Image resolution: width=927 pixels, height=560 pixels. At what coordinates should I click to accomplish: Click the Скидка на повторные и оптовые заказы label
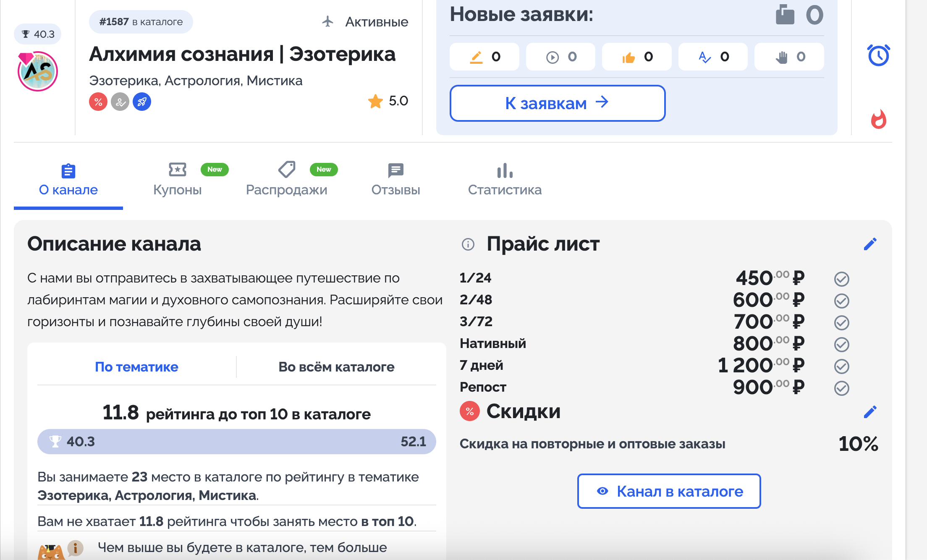pos(592,444)
